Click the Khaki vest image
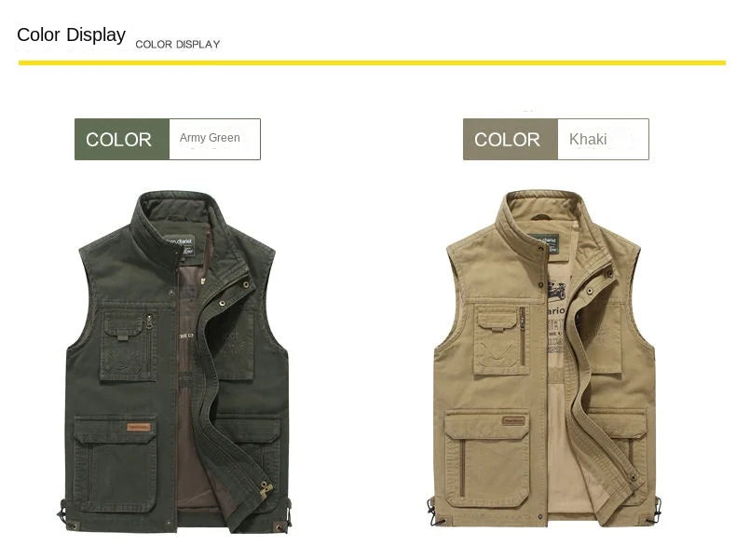The height and width of the screenshot is (560, 736). point(544,359)
